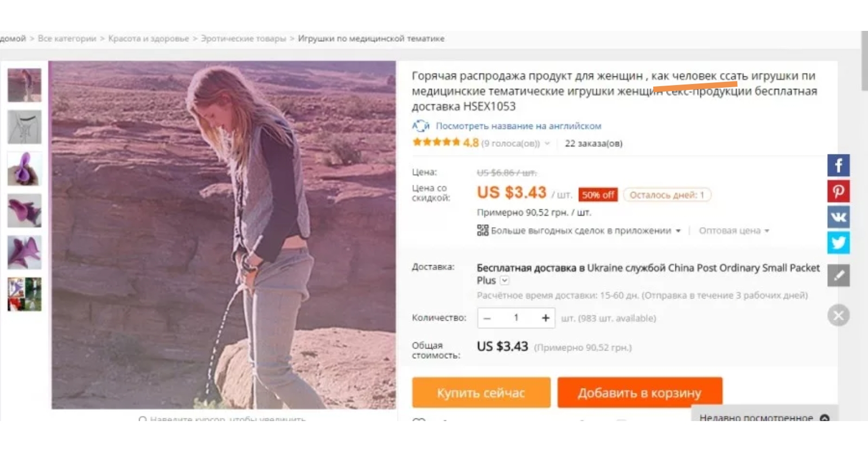Decrease quantity with minus button
868x459 pixels.
487,318
